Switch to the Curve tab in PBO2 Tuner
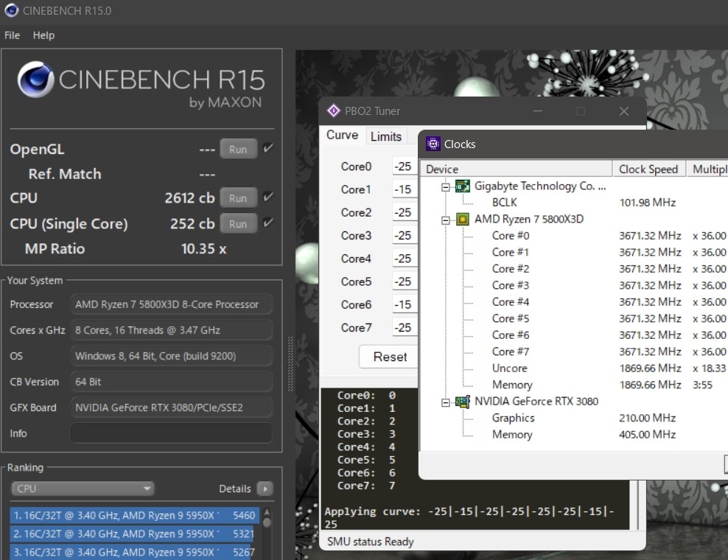This screenshot has height=560, width=728. 342,135
